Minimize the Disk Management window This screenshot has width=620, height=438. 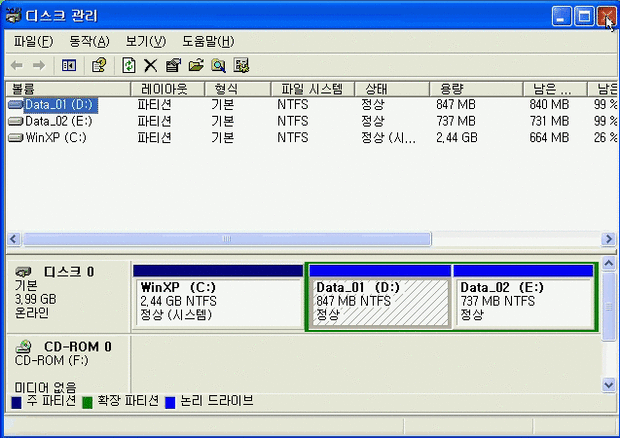click(x=561, y=16)
